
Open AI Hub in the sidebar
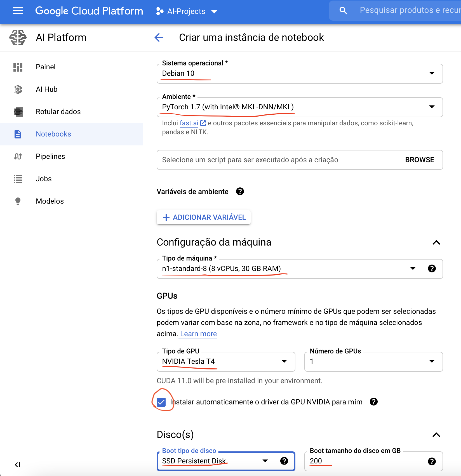click(x=71, y=89)
